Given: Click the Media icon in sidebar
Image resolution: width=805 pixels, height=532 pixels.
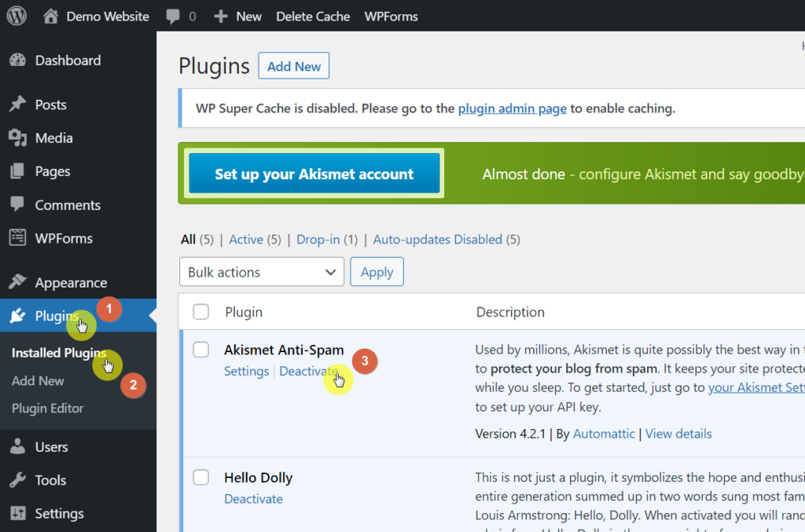Looking at the screenshot, I should [17, 138].
